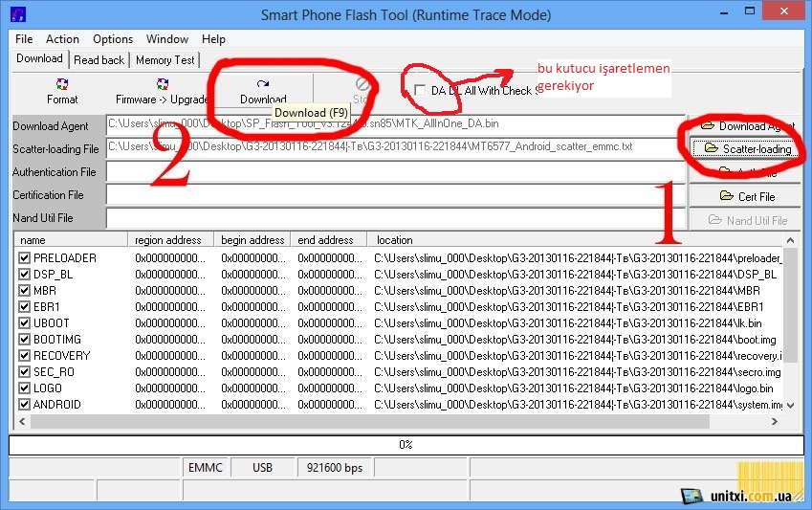Click the Scatter-loading File path field
The image size is (812, 510).
point(396,147)
